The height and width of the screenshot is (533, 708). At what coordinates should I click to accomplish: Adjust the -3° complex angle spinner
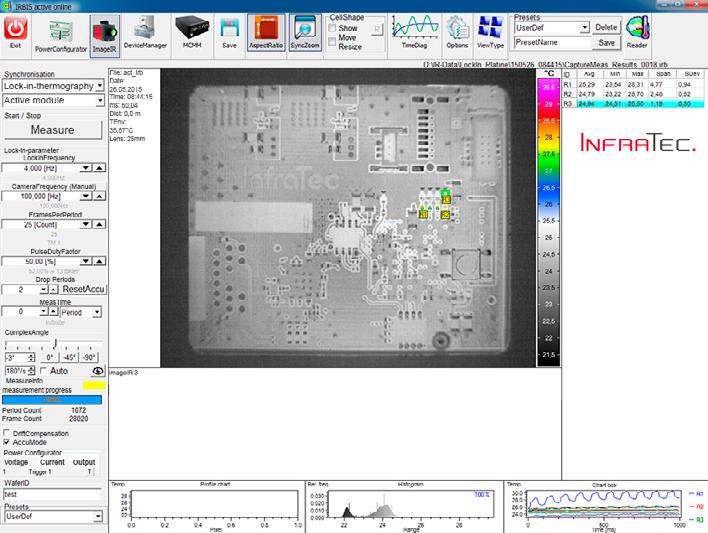tap(31, 357)
